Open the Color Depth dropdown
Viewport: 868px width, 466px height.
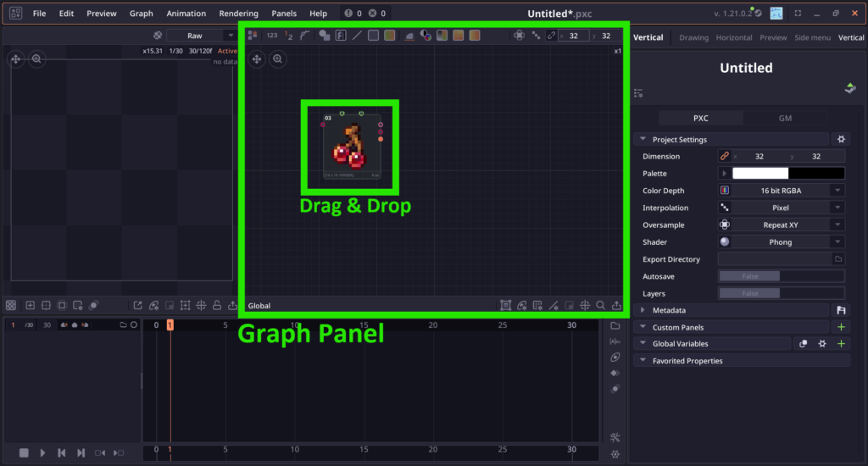(x=781, y=191)
